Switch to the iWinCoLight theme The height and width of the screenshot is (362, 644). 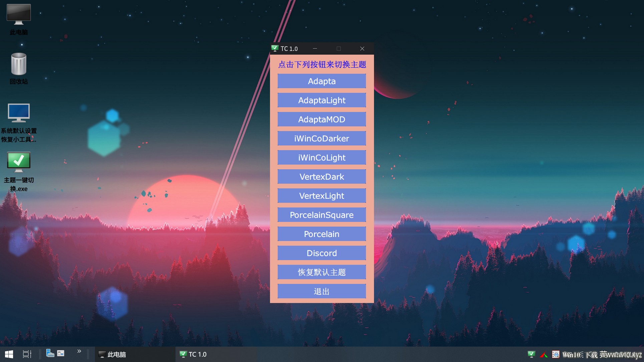point(322,157)
